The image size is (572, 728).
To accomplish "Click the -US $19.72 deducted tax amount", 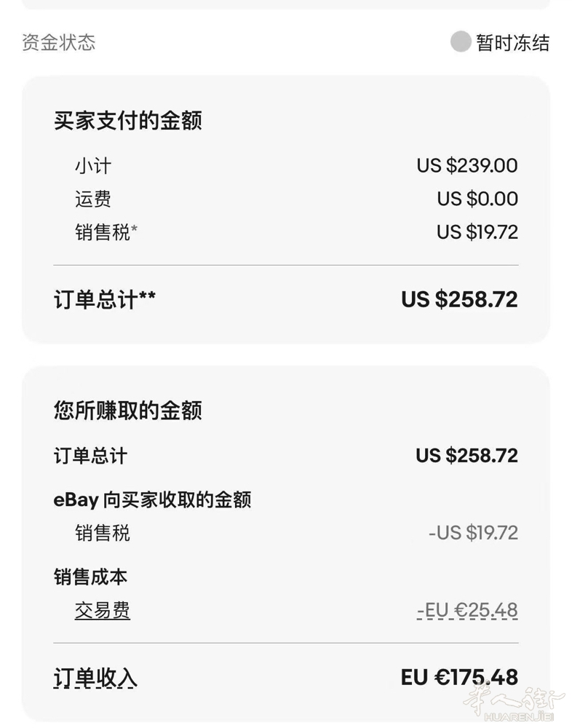I will click(x=473, y=533).
